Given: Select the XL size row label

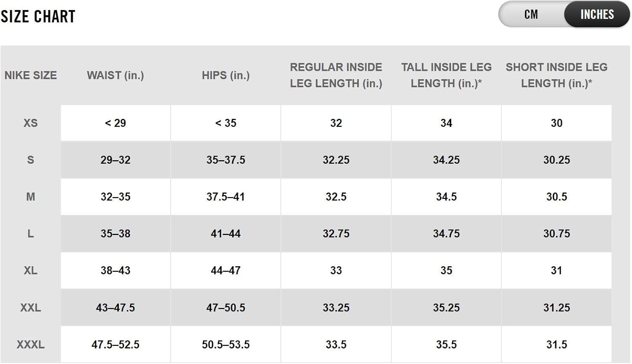Looking at the screenshot, I should click(x=31, y=270).
